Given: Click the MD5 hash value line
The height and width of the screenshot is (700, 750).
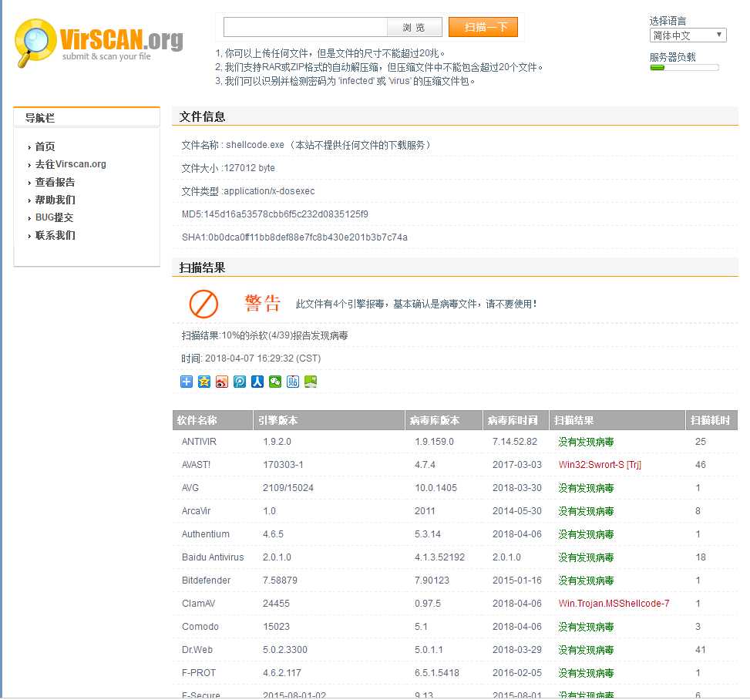Looking at the screenshot, I should (275, 214).
